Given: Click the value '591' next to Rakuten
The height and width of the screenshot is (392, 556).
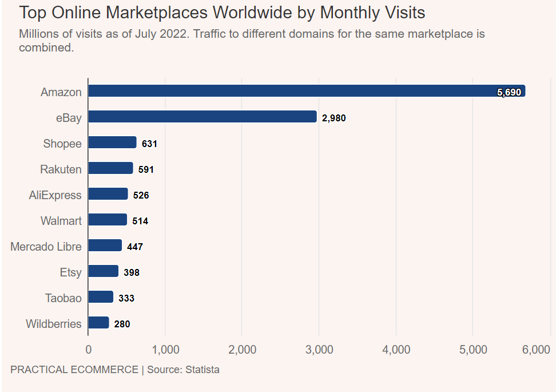Looking at the screenshot, I should pos(146,169).
